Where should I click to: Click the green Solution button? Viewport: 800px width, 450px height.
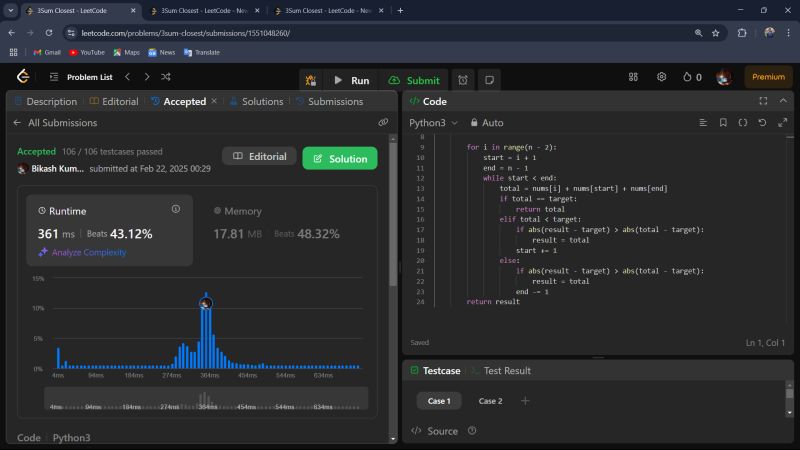[340, 158]
